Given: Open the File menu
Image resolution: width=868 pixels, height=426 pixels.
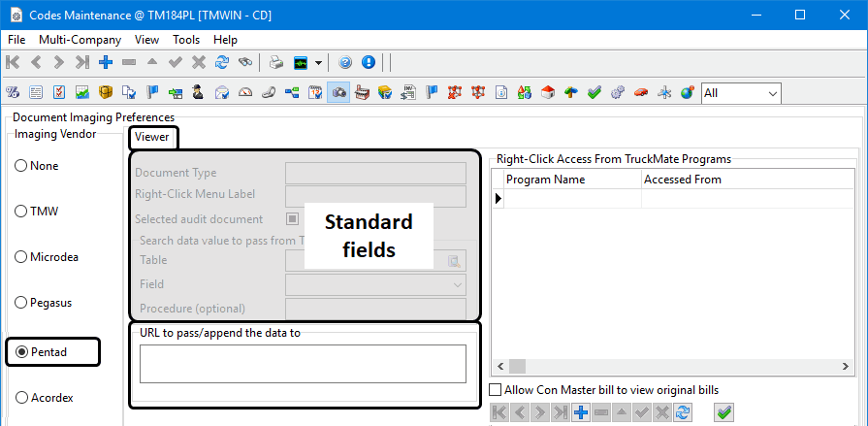Looking at the screenshot, I should (16, 40).
